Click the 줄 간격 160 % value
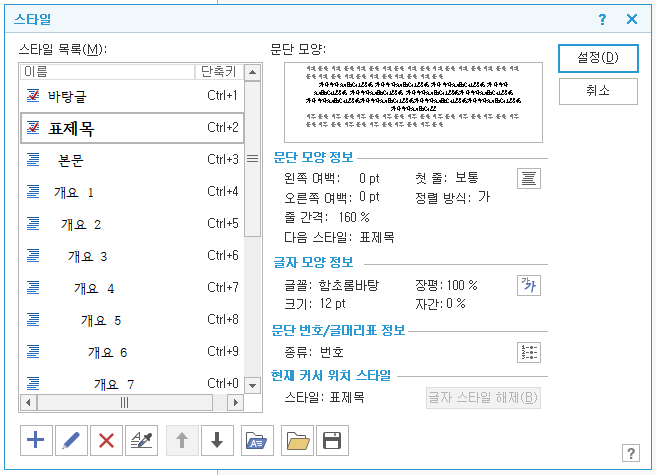656x475 pixels. 354,217
